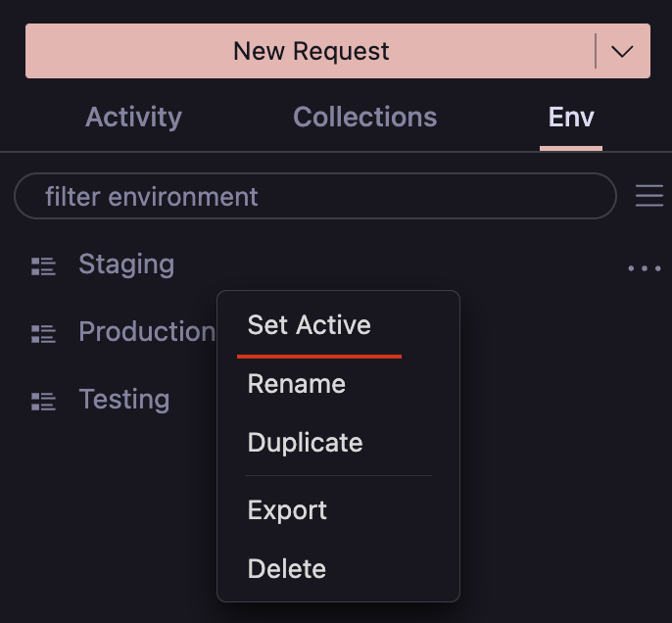Open the Collections tab
This screenshot has width=672, height=623.
pyautogui.click(x=364, y=118)
